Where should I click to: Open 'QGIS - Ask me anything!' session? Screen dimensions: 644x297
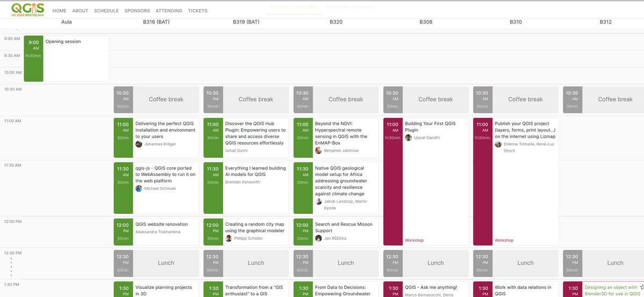click(426, 289)
